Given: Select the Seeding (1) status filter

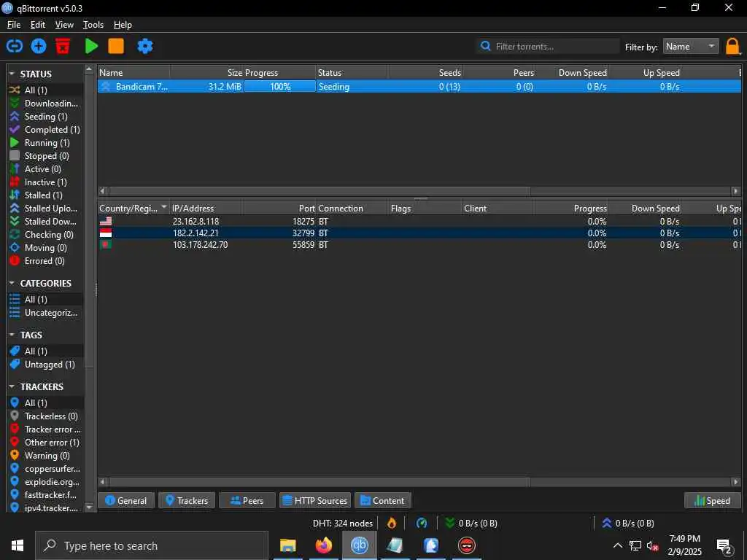Looking at the screenshot, I should click(46, 116).
